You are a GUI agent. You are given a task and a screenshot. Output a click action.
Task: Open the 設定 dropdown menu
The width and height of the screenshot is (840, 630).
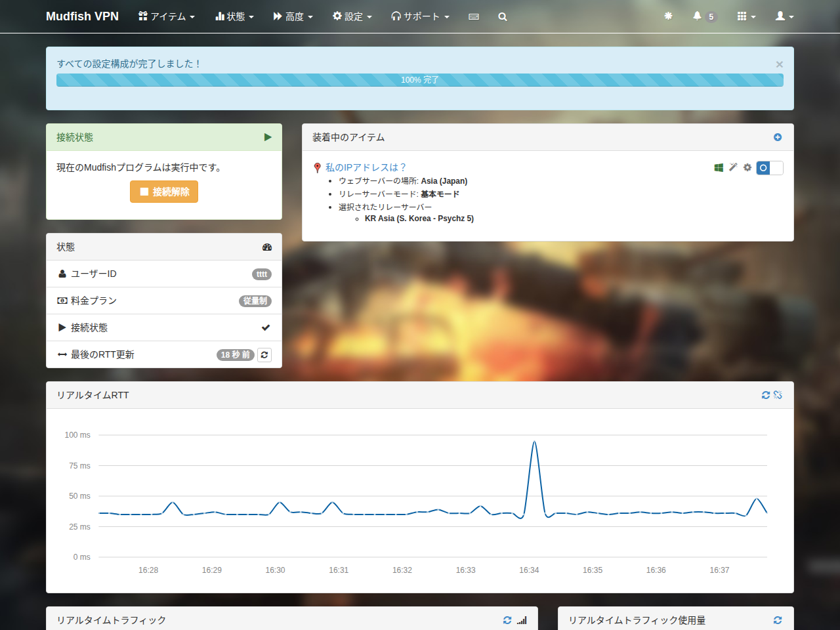(x=352, y=16)
